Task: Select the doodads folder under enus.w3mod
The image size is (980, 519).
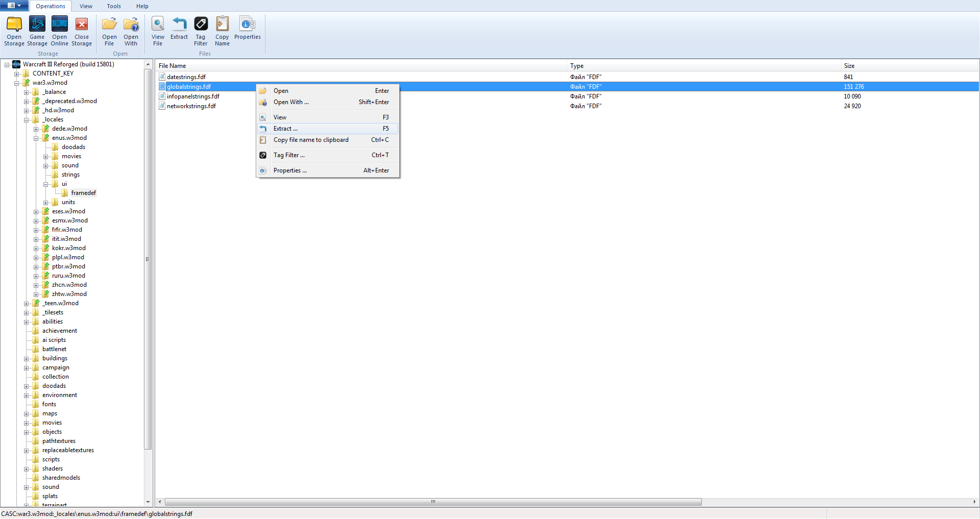Action: [73, 147]
